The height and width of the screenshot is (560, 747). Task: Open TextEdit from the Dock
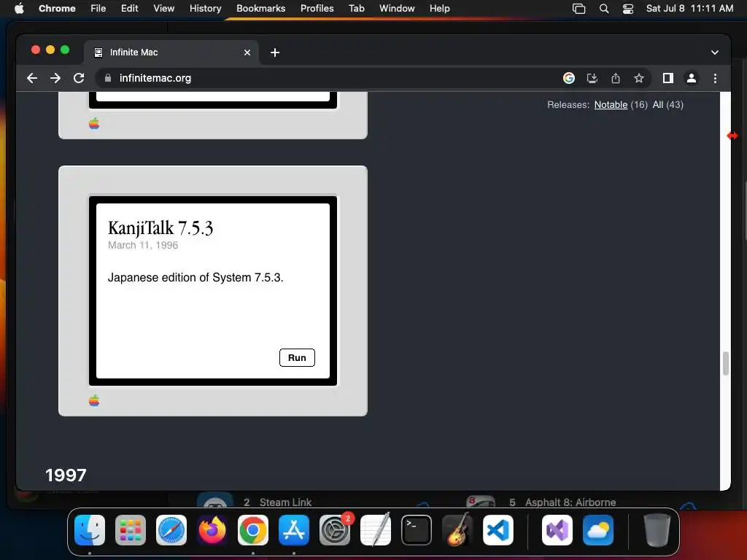pyautogui.click(x=376, y=530)
